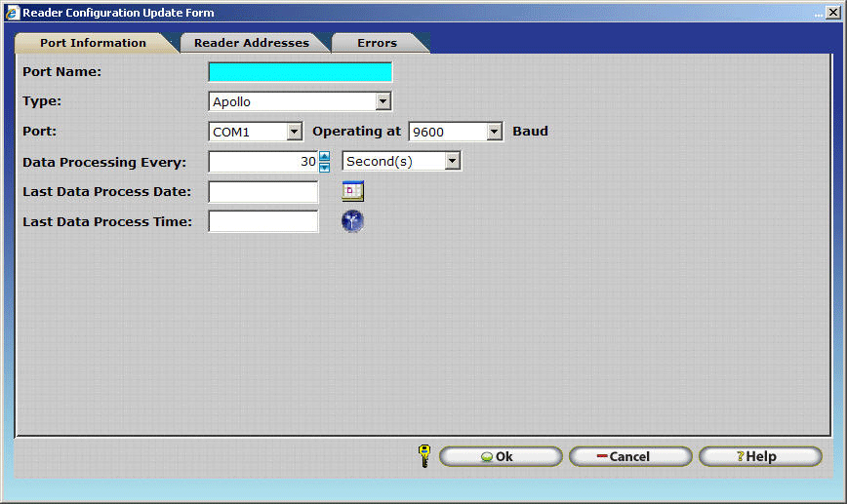The image size is (847, 504).
Task: Increase the Data Processing interval with up arrow
Action: (325, 156)
